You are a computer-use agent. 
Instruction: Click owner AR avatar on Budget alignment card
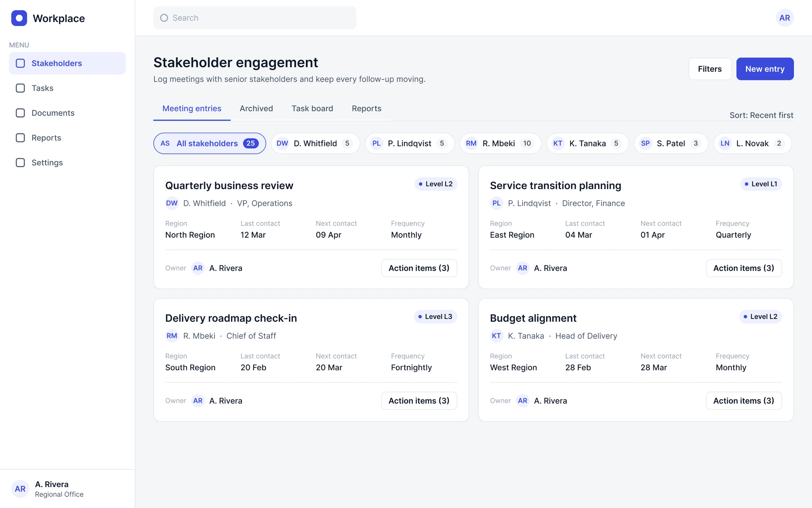[522, 401]
